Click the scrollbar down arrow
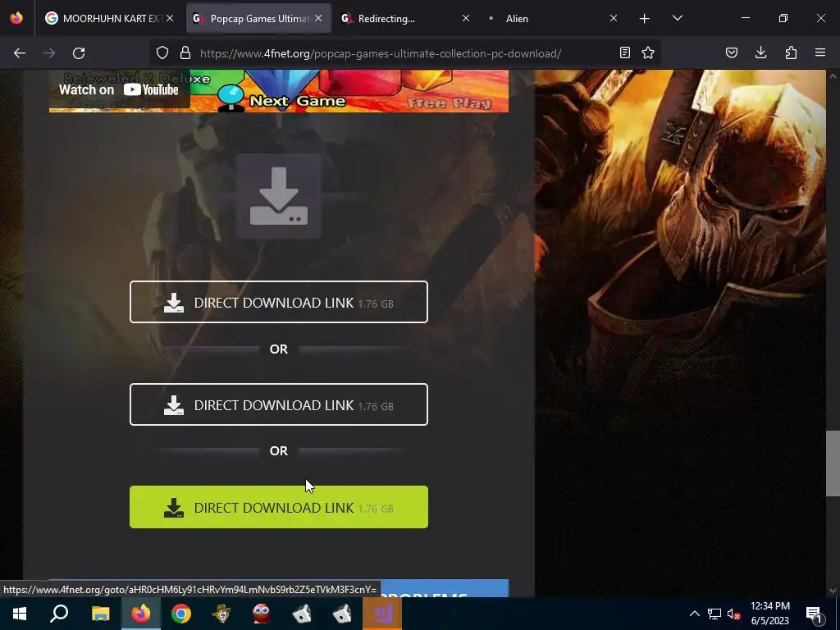 tap(833, 591)
